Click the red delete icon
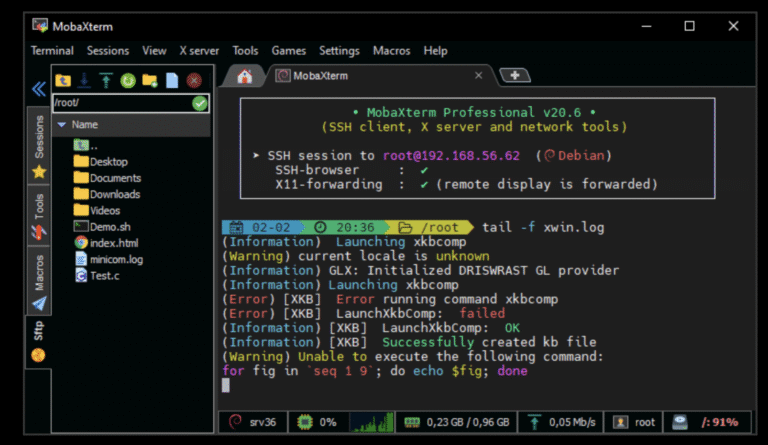The image size is (768, 445). click(x=194, y=80)
